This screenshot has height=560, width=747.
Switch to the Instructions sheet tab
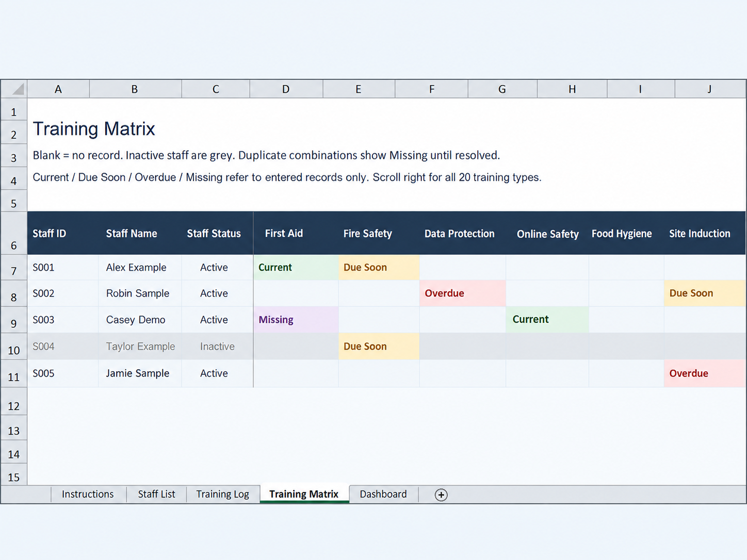(88, 494)
